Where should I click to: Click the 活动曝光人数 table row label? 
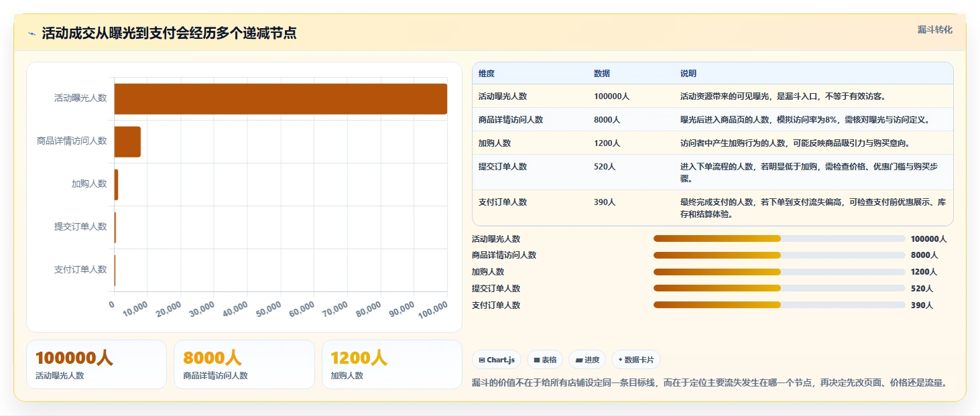[x=503, y=96]
